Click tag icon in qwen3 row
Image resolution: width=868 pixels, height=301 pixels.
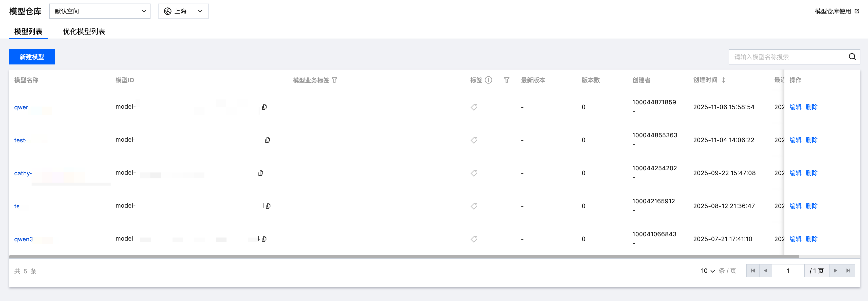click(x=474, y=239)
